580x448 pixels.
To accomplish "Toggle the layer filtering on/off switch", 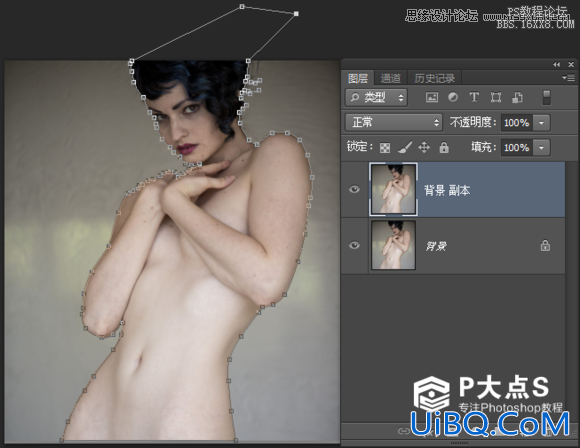I will [547, 97].
